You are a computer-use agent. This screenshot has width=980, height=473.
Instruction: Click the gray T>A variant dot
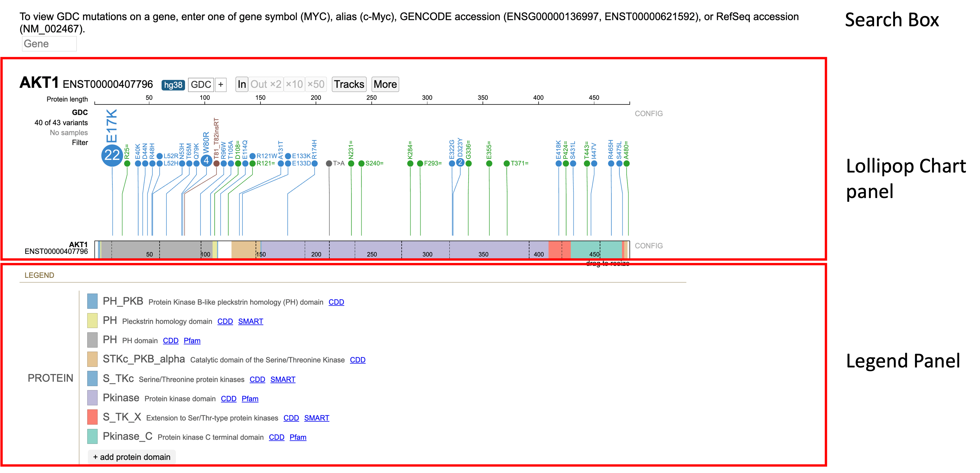329,164
